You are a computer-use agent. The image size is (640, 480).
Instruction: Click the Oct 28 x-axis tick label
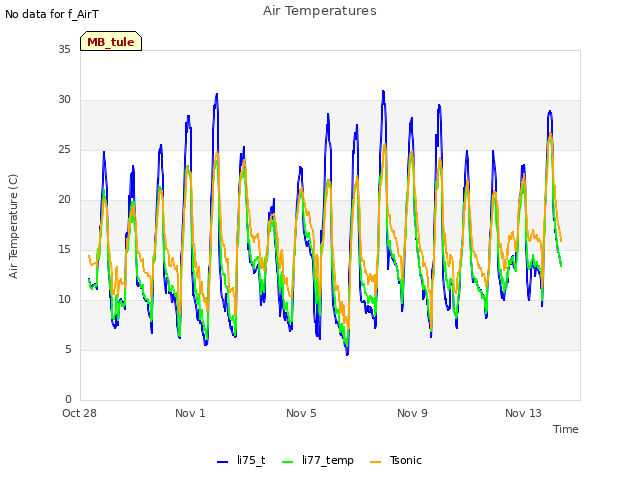(79, 413)
